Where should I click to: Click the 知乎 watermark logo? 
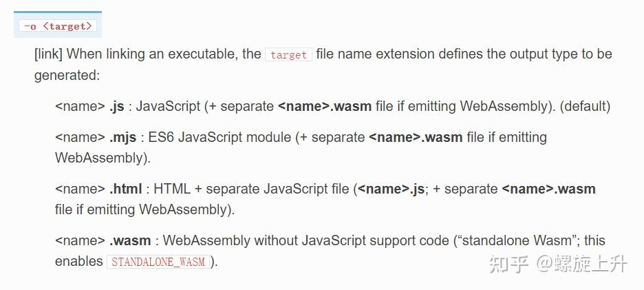(508, 263)
